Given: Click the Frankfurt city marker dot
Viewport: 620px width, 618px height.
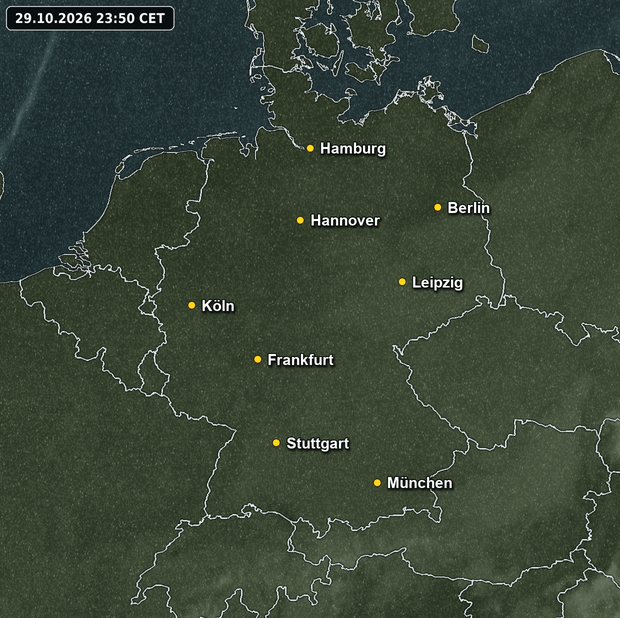Looking at the screenshot, I should coord(258,359).
